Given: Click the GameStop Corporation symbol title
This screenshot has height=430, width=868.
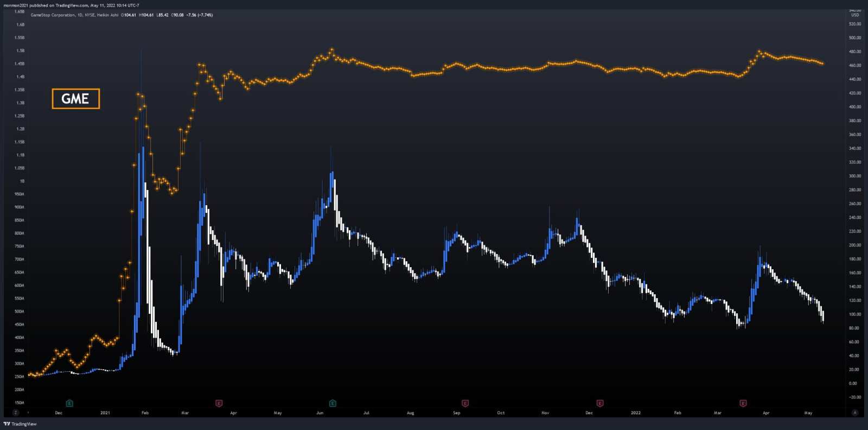Looking at the screenshot, I should point(53,15).
